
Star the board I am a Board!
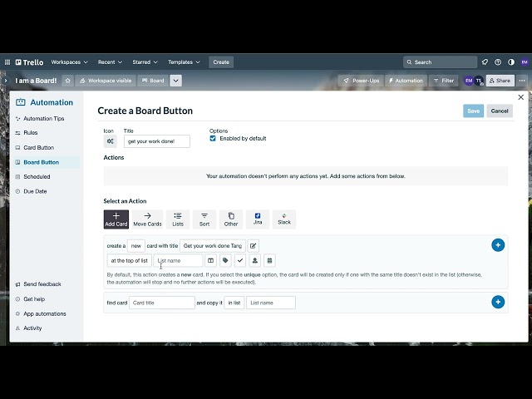coord(68,81)
